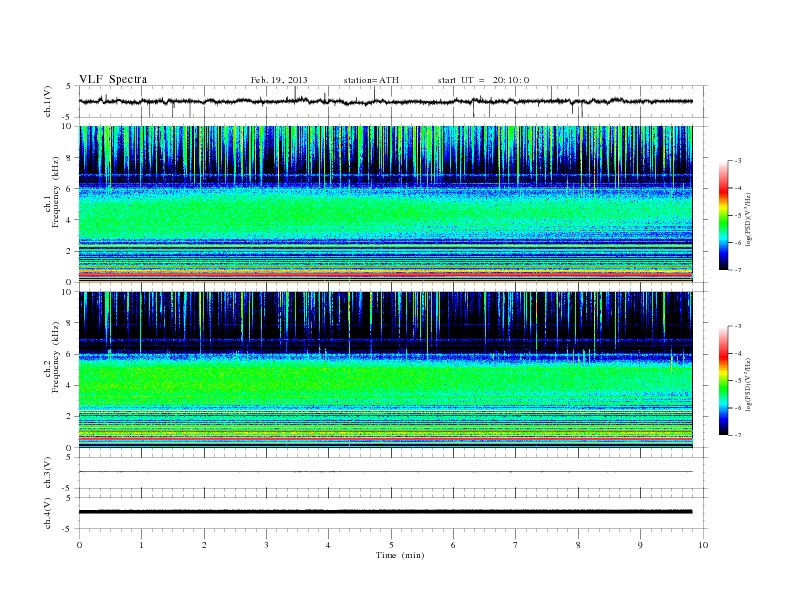This screenshot has width=792, height=612.
Task: Click the ch.4(V) waveform trace
Action: coord(385,512)
